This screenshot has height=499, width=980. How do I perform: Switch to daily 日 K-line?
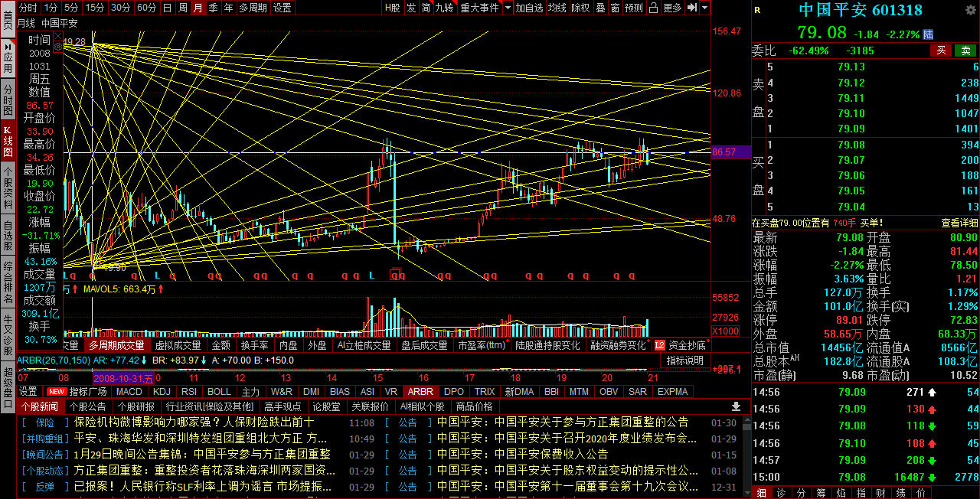pyautogui.click(x=167, y=8)
